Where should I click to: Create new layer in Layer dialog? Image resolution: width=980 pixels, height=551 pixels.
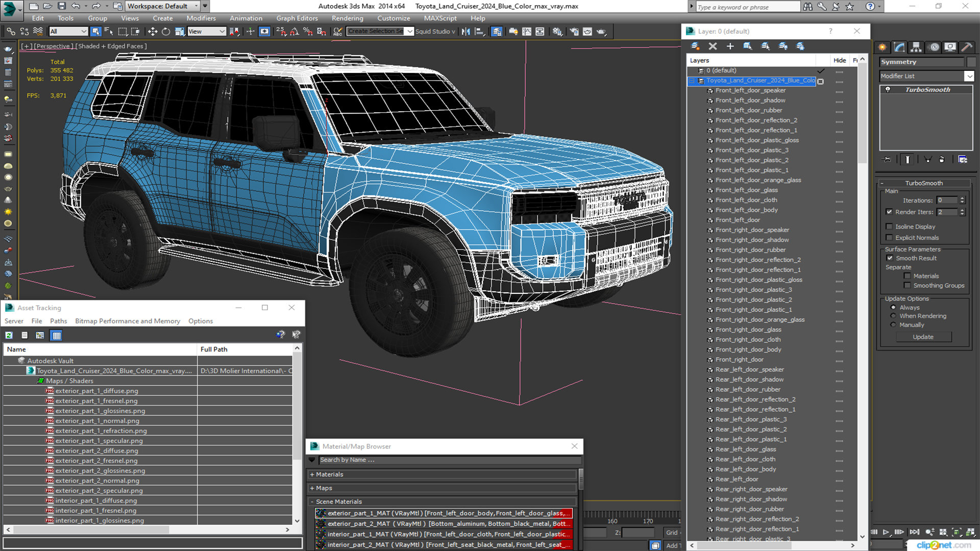click(x=695, y=46)
